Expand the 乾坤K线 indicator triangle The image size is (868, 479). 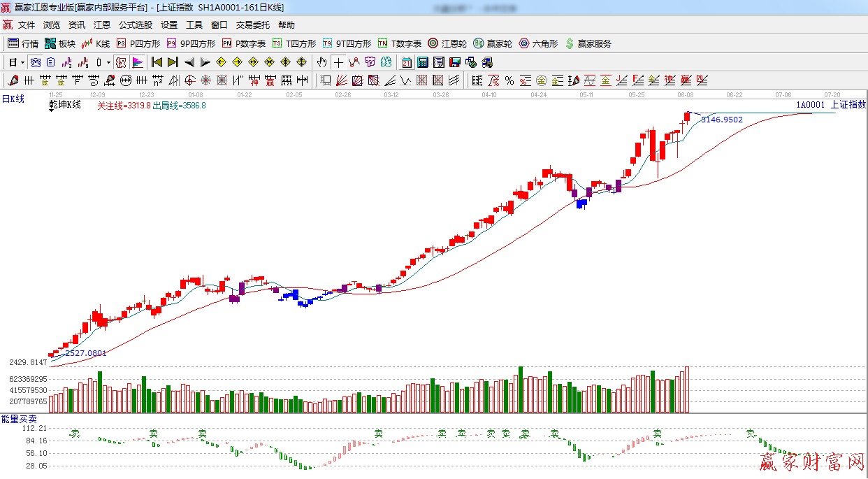[52, 110]
